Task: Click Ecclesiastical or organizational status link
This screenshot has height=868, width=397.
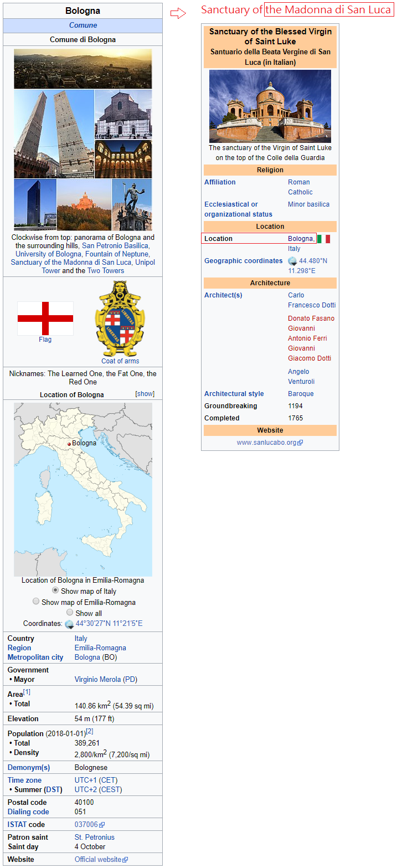Action: pos(238,209)
